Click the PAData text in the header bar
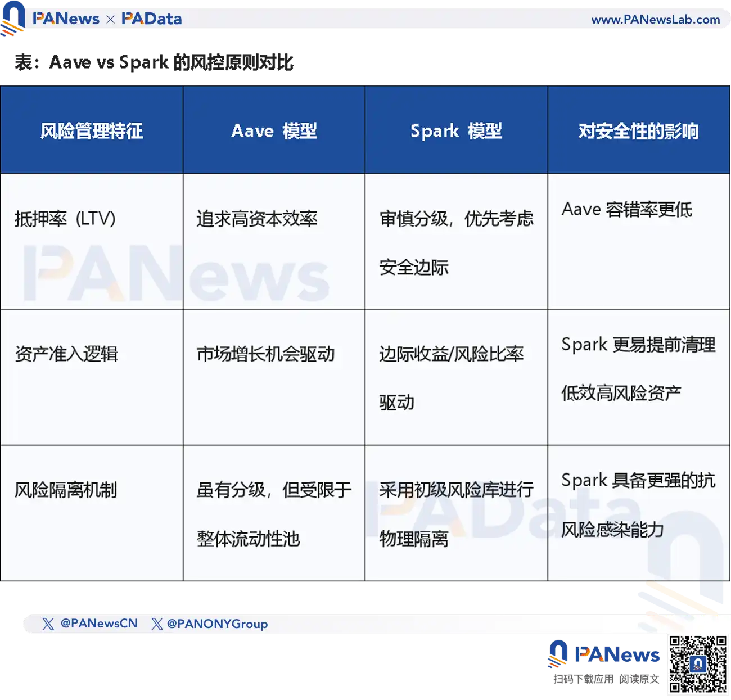Image resolution: width=731 pixels, height=700 pixels. 152,19
